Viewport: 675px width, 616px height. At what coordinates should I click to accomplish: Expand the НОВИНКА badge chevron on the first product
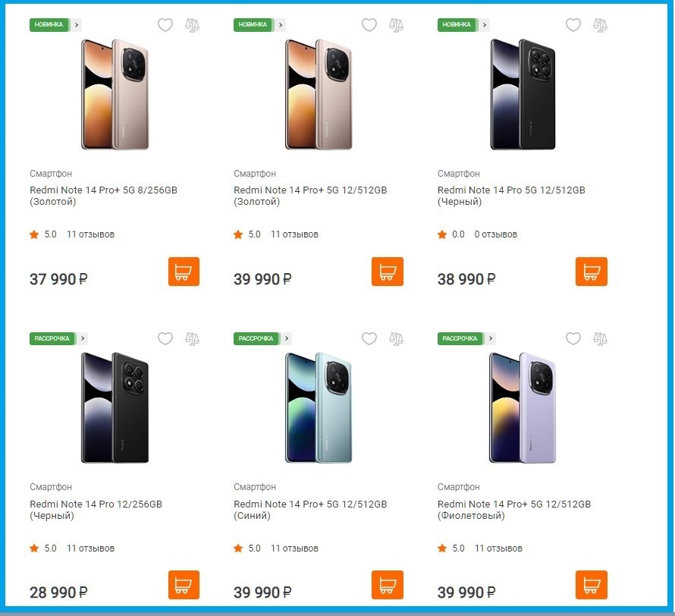click(75, 24)
